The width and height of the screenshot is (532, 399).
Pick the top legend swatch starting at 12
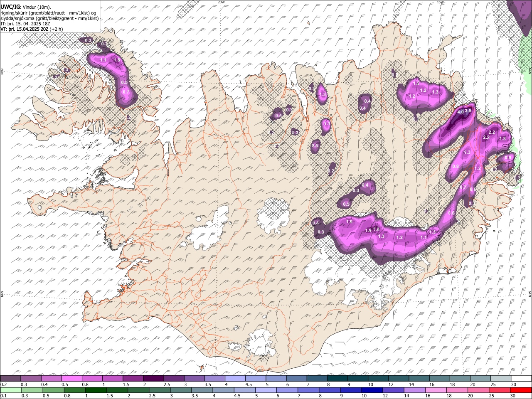pos(399,378)
